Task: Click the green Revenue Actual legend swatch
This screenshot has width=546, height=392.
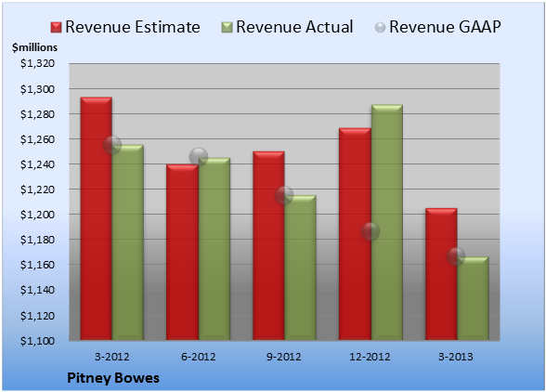Action: (227, 27)
